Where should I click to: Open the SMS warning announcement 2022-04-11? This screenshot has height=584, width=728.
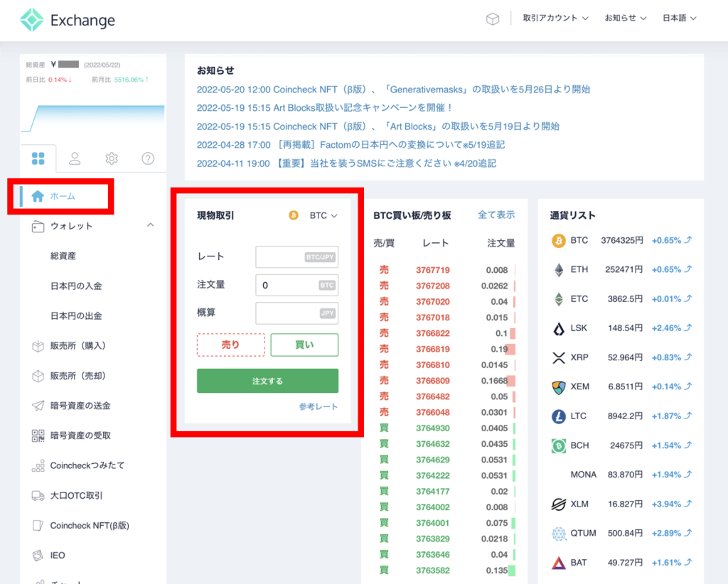pos(346,163)
